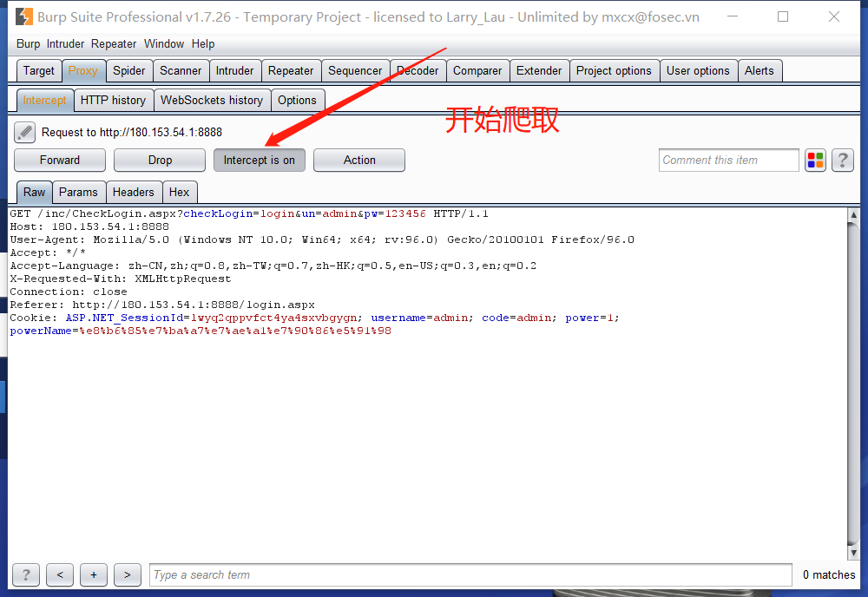
Task: Click the Comment this item field
Action: [728, 161]
